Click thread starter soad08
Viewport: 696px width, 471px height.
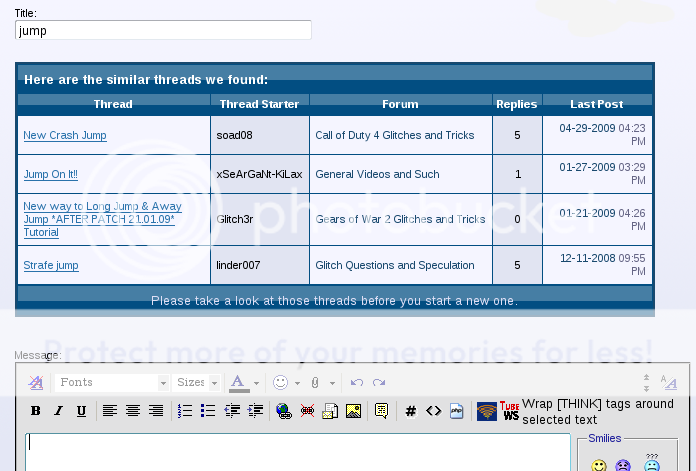tap(234, 135)
